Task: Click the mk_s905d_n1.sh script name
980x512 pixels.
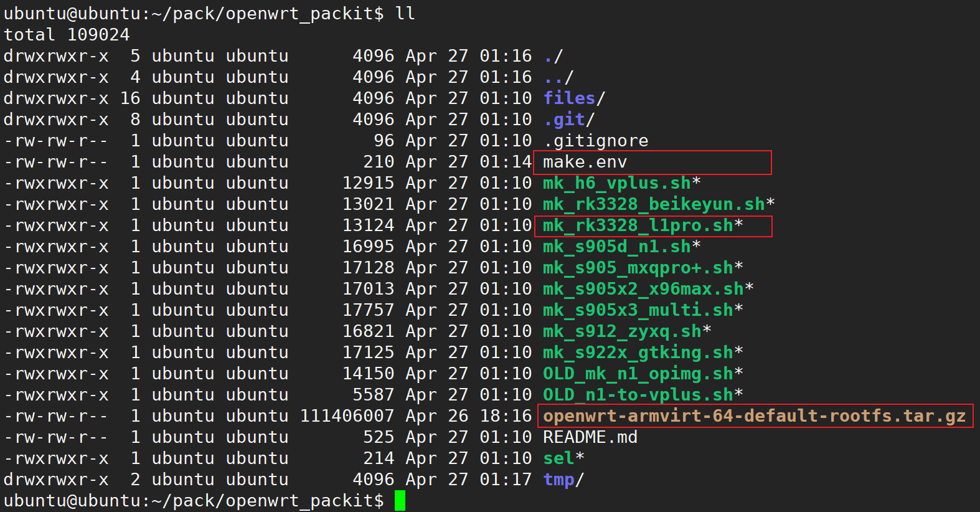Action: tap(616, 247)
